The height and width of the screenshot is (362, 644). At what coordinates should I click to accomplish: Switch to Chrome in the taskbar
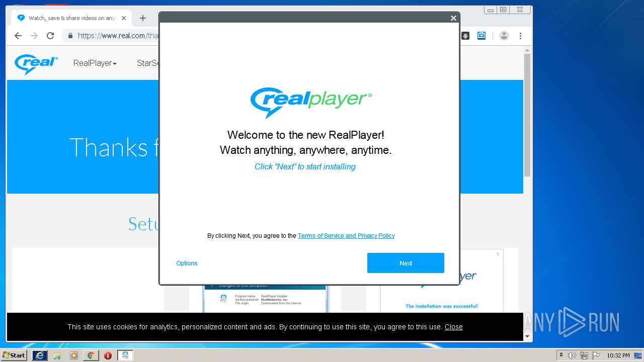[91, 355]
